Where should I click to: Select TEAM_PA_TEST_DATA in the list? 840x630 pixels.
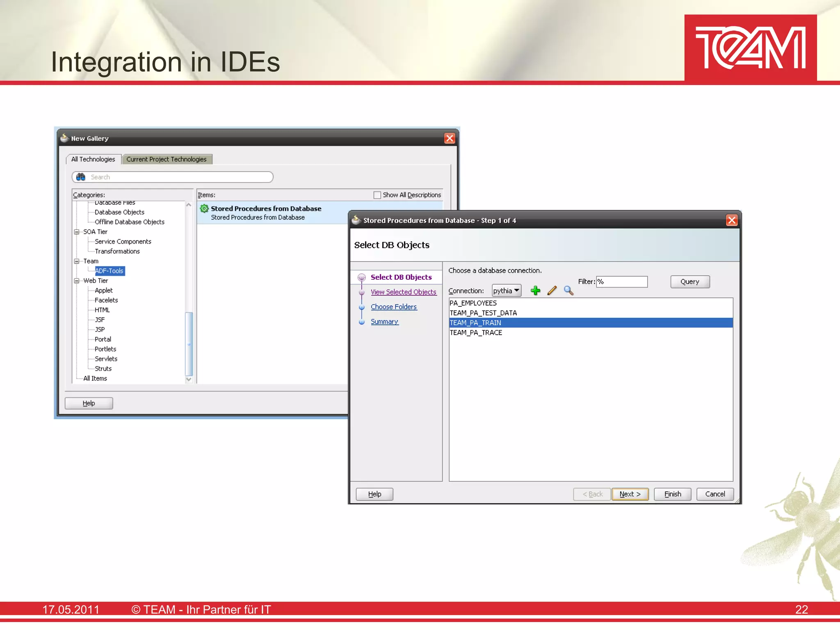pos(591,313)
